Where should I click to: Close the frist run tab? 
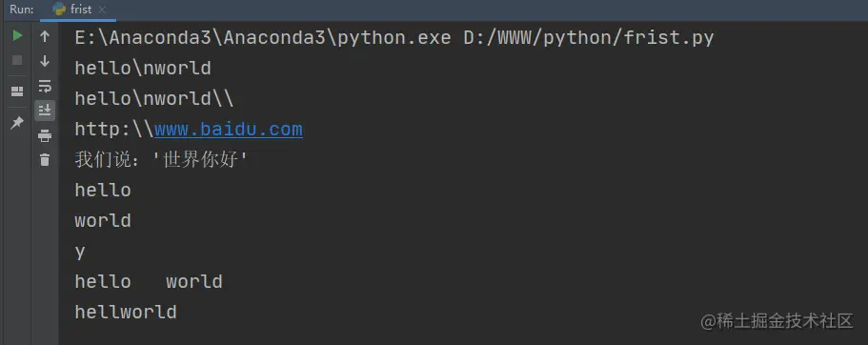102,10
